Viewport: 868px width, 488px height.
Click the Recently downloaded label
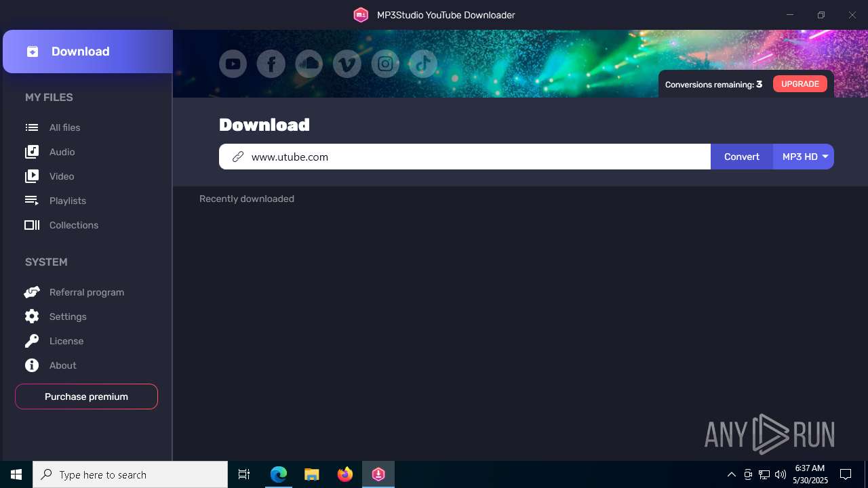(247, 199)
